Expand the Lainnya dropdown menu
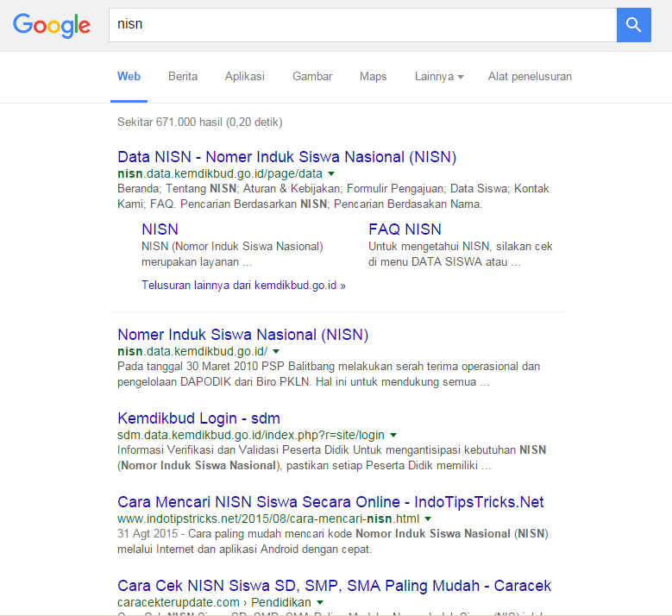 [x=439, y=76]
